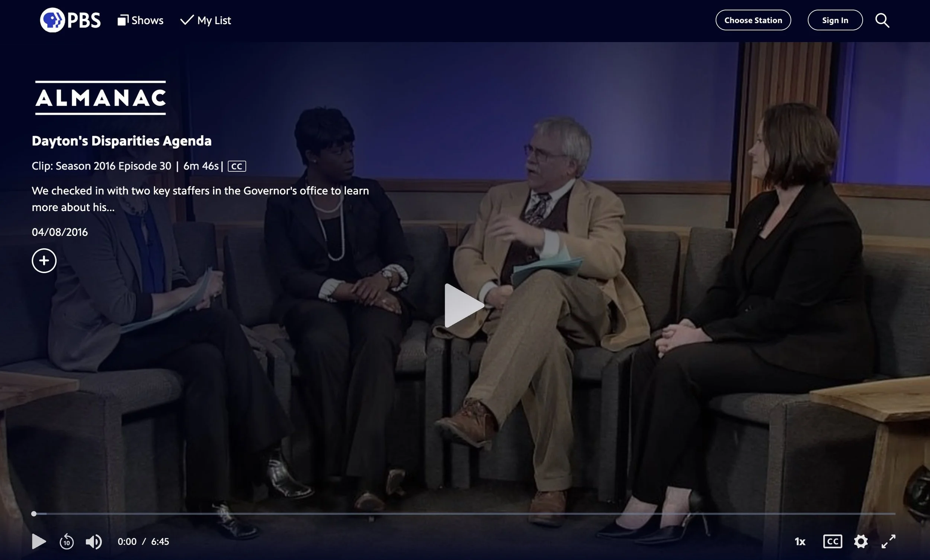The width and height of the screenshot is (930, 560).
Task: Rewind 10 seconds
Action: pyautogui.click(x=67, y=541)
